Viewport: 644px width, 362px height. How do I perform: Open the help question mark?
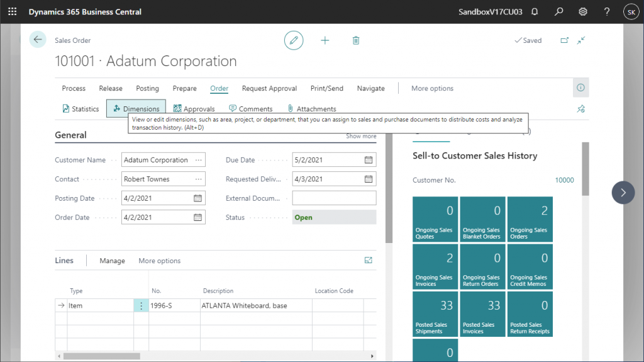607,11
